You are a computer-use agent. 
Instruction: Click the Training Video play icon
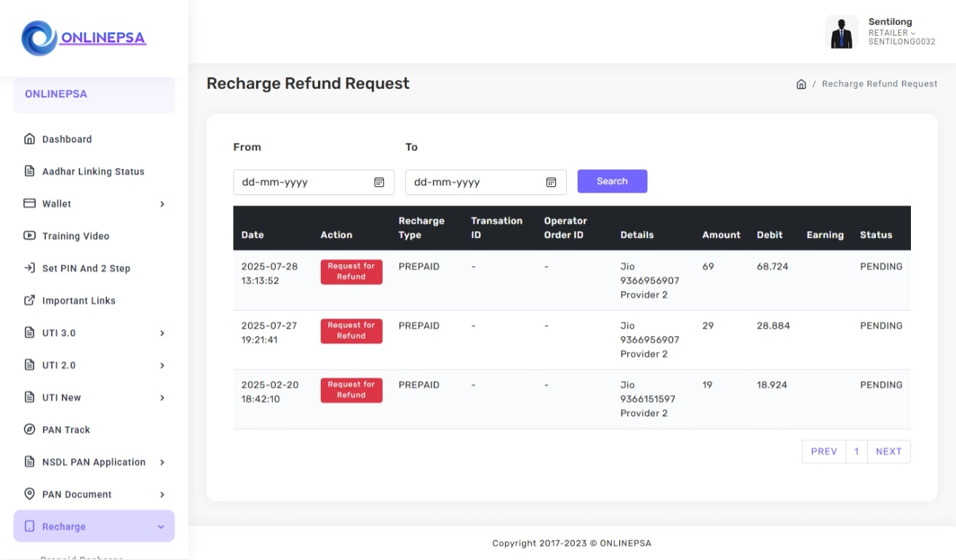tap(30, 236)
